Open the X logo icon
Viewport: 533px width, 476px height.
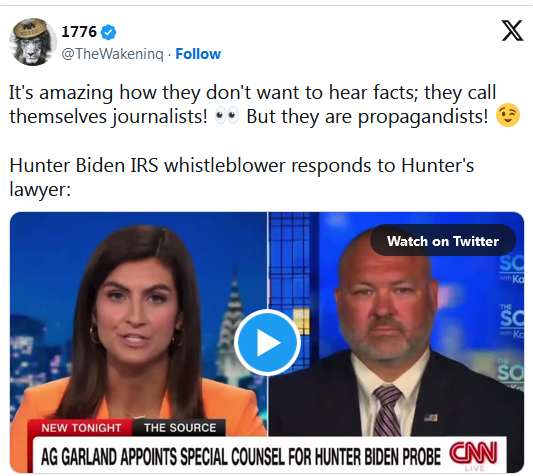512,31
